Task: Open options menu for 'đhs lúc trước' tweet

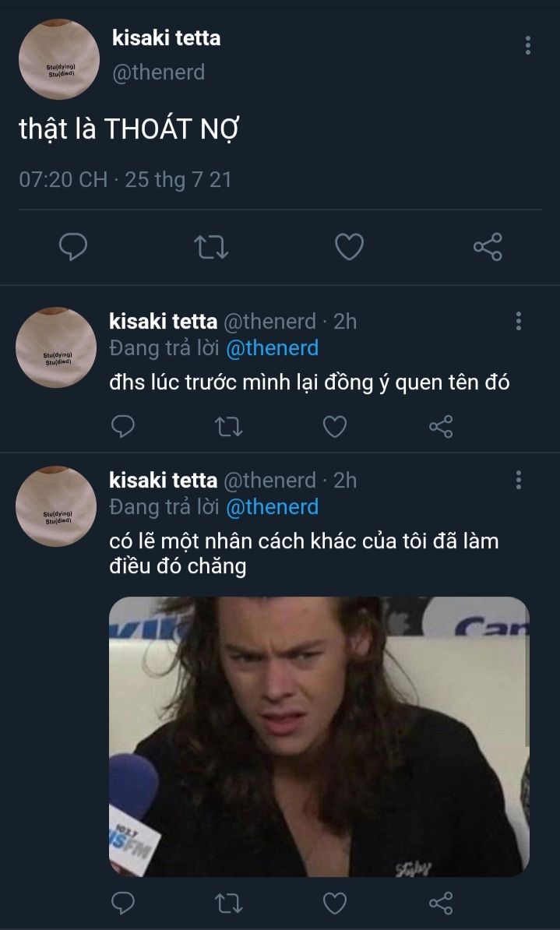Action: 519,321
